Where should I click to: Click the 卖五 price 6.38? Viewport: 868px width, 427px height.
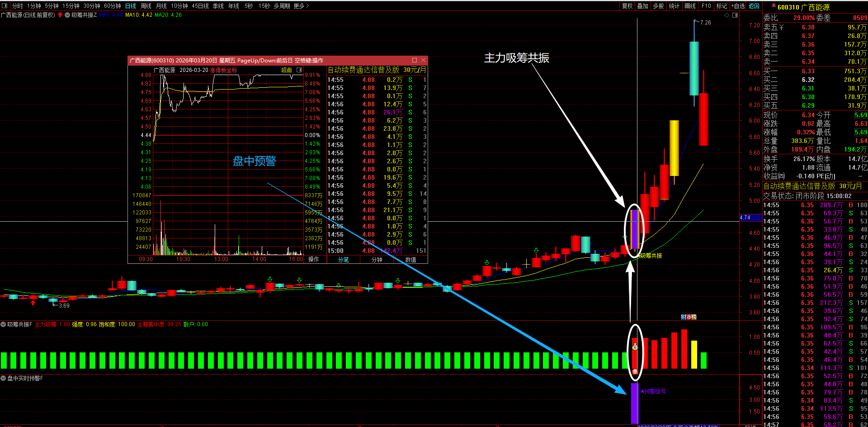808,28
